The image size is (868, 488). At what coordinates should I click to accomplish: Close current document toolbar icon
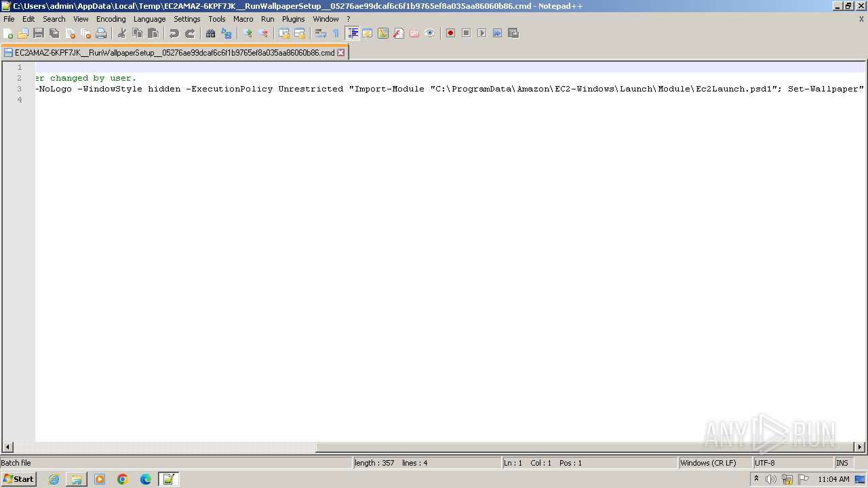click(70, 33)
